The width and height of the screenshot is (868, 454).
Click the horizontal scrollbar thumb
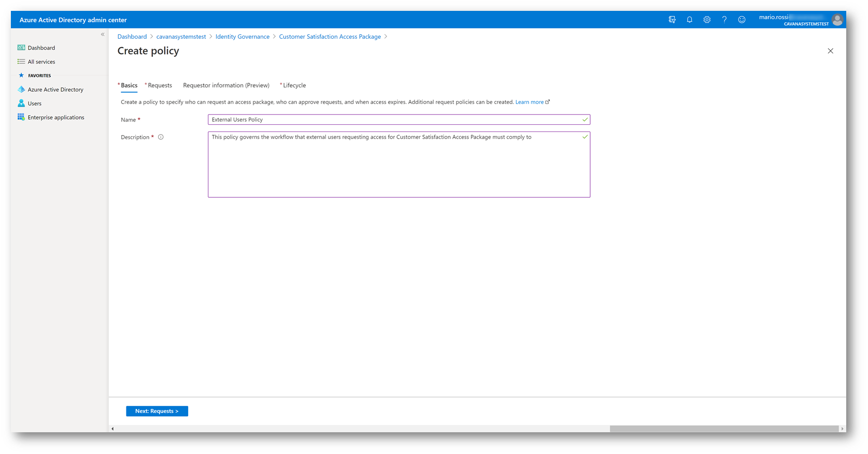click(724, 429)
